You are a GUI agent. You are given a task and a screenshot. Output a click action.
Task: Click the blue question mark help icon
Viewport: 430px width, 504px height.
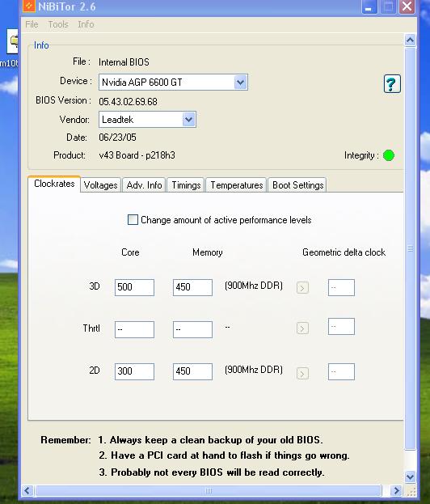(392, 84)
